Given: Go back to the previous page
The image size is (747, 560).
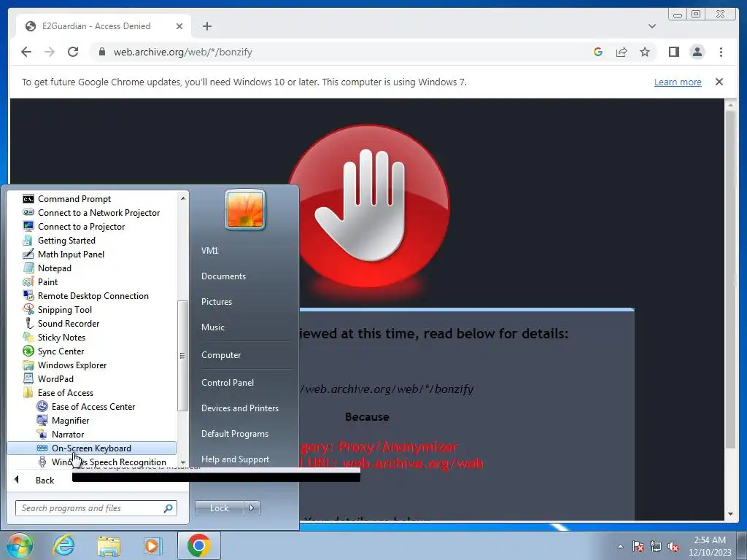Looking at the screenshot, I should pos(26,52).
